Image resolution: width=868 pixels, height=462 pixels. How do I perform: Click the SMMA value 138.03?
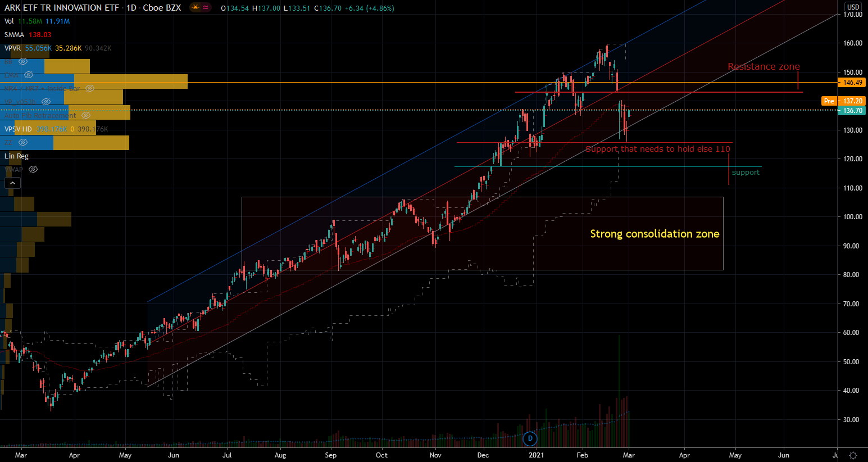pyautogui.click(x=40, y=35)
